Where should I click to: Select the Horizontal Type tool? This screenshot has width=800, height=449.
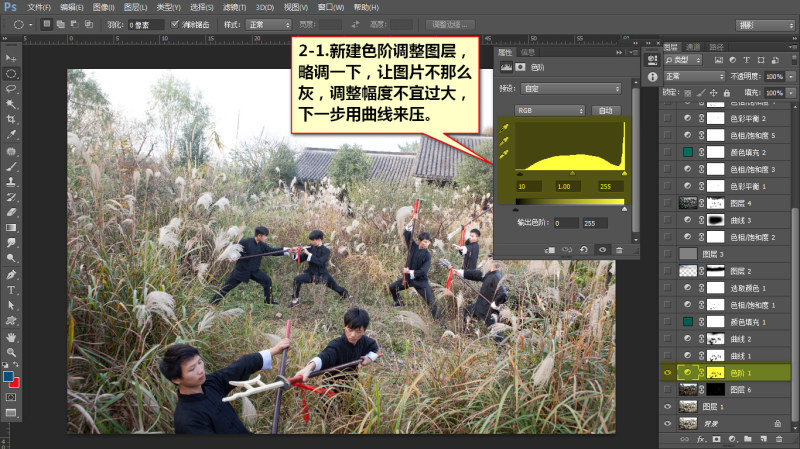pyautogui.click(x=11, y=290)
